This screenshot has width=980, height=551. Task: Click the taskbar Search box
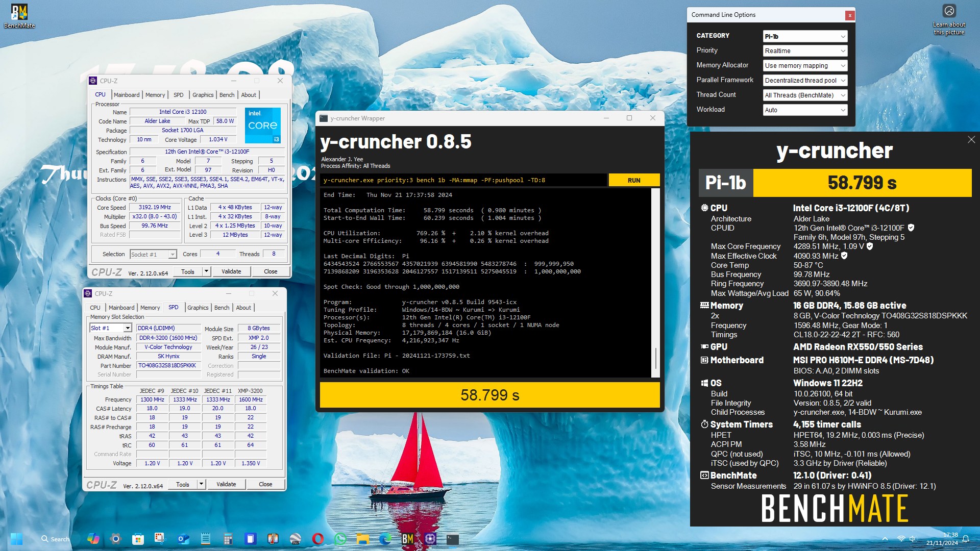[x=55, y=539]
